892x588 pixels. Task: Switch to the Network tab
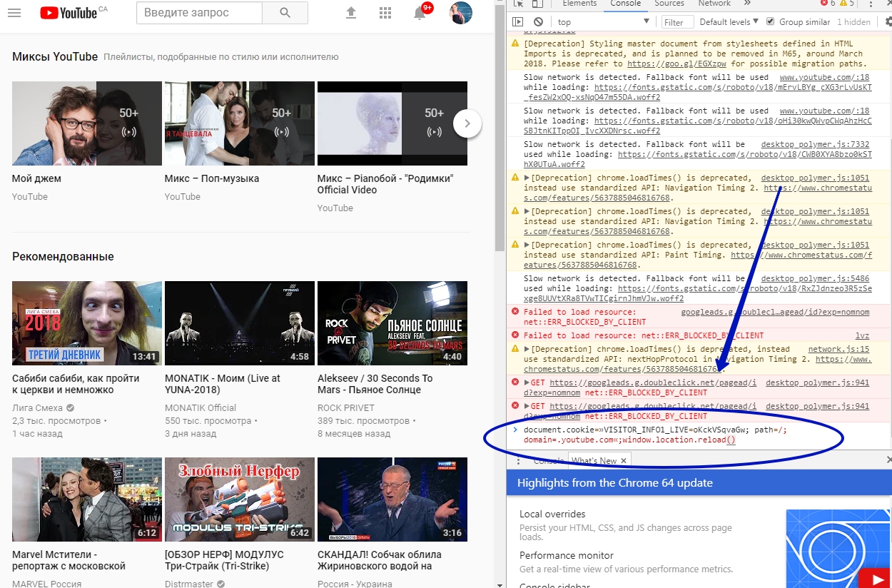point(714,4)
